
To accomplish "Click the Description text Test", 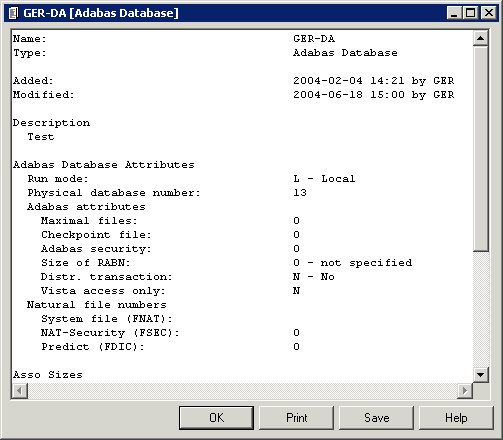I will (41, 137).
